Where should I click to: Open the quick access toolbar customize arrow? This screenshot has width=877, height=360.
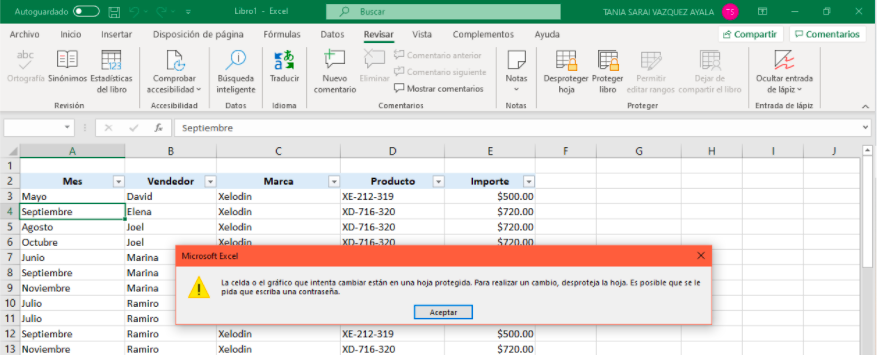click(x=188, y=12)
